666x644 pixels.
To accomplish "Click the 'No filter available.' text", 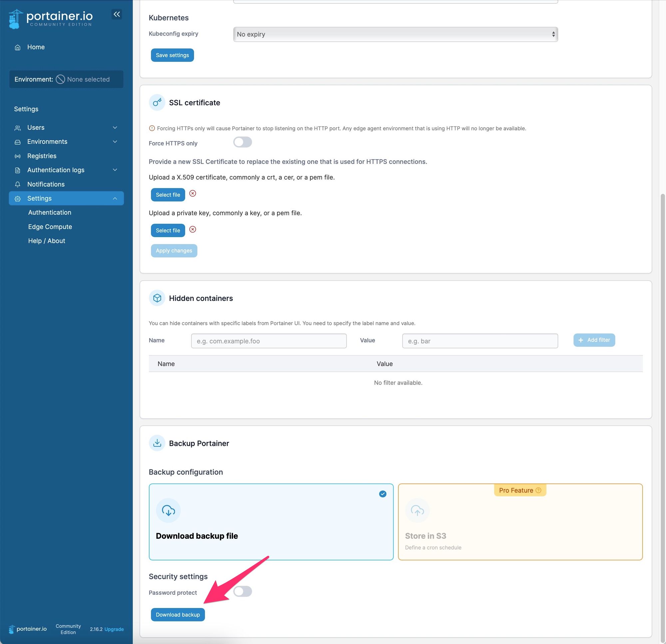I will click(x=398, y=382).
